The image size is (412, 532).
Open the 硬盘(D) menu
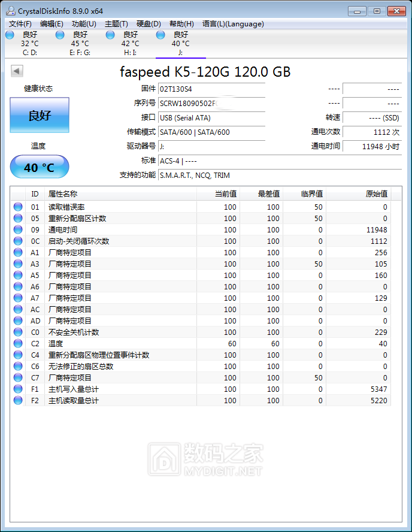149,24
